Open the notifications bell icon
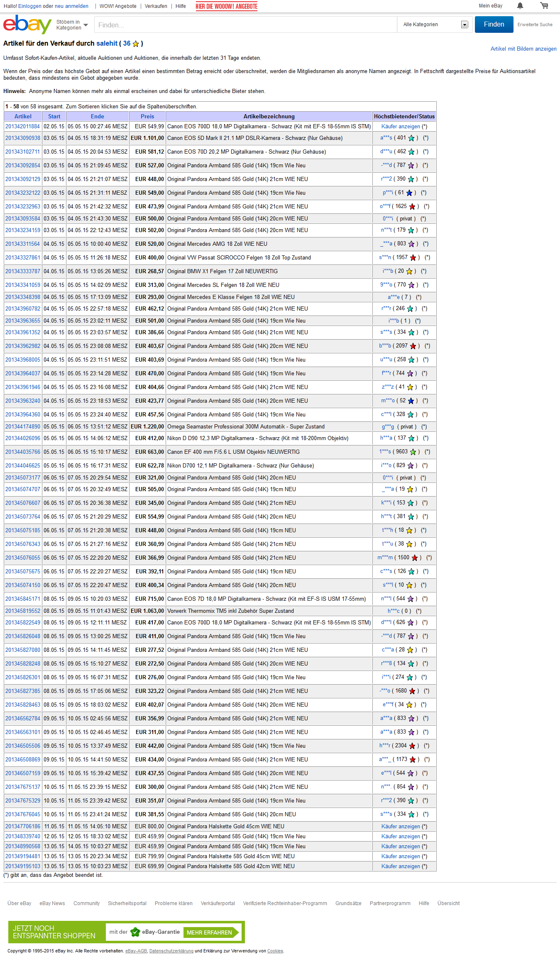The width and height of the screenshot is (560, 974). pos(520,6)
